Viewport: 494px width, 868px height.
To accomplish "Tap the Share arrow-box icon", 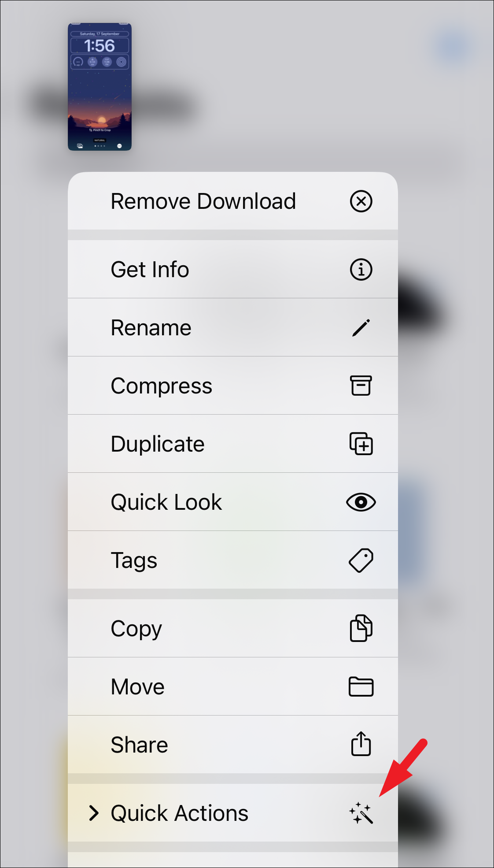I will tap(361, 744).
